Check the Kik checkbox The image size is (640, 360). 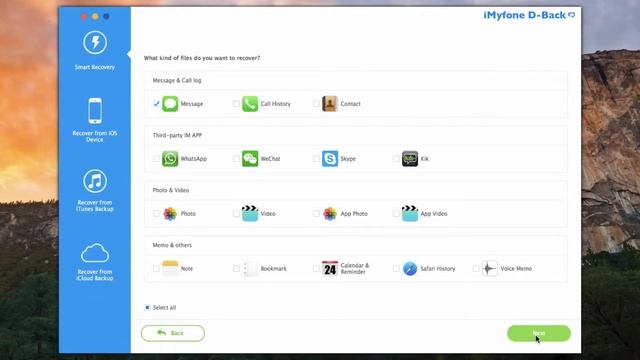(x=396, y=159)
